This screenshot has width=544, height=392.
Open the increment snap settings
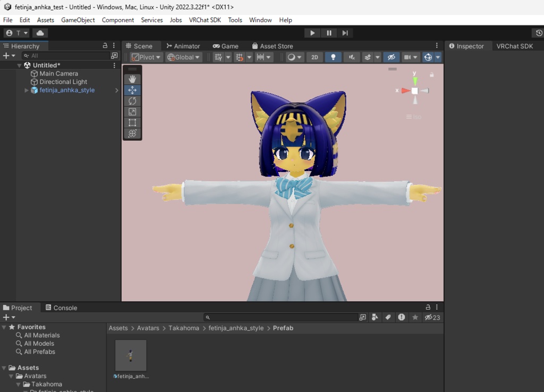(263, 57)
